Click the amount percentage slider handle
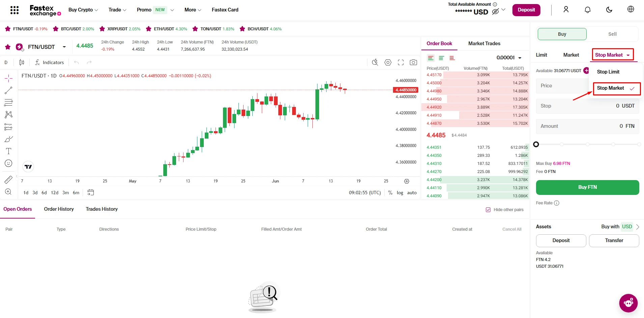Viewport: 644px width, 318px height. [536, 144]
